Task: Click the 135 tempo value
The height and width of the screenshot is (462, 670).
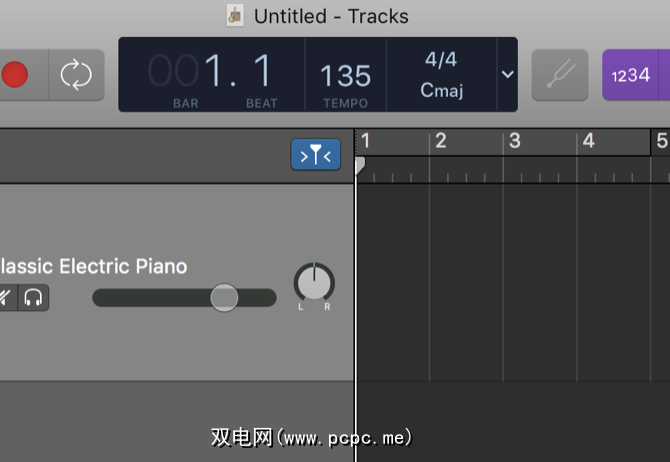Action: tap(345, 76)
